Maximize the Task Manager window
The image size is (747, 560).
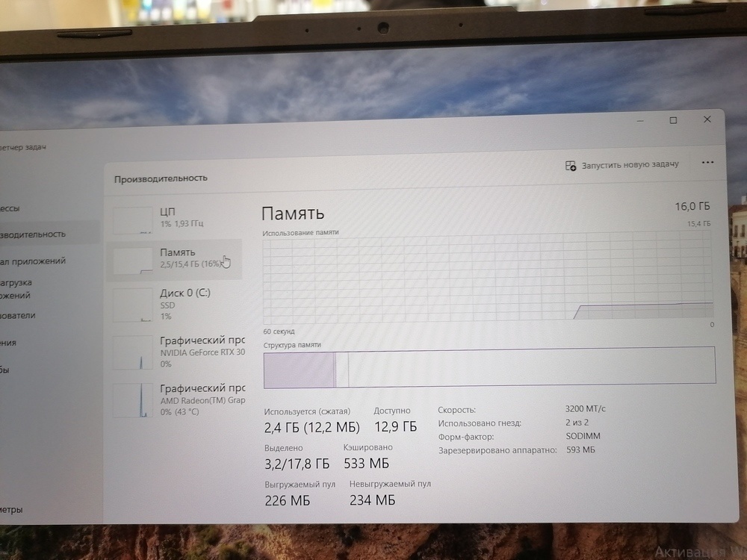673,120
